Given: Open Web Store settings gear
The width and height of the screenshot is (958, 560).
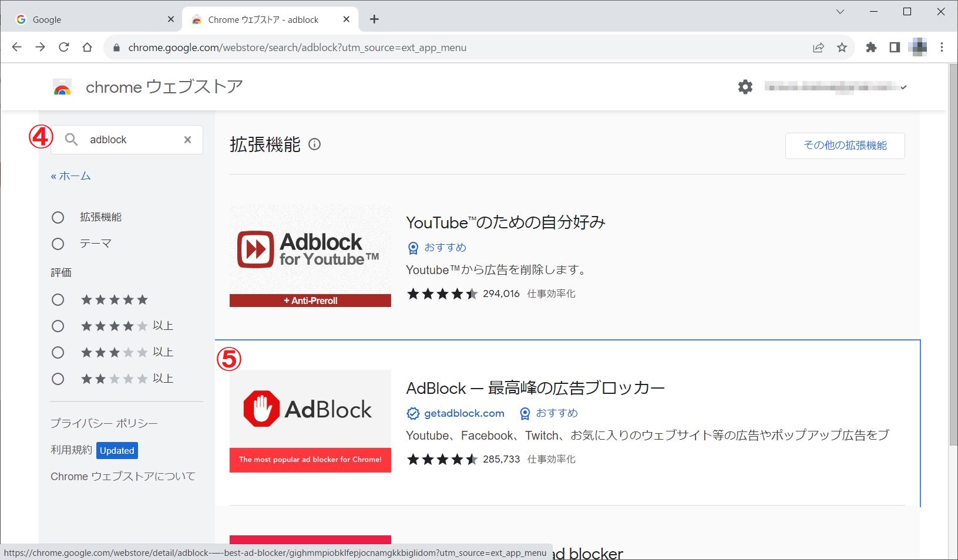Looking at the screenshot, I should (x=745, y=87).
